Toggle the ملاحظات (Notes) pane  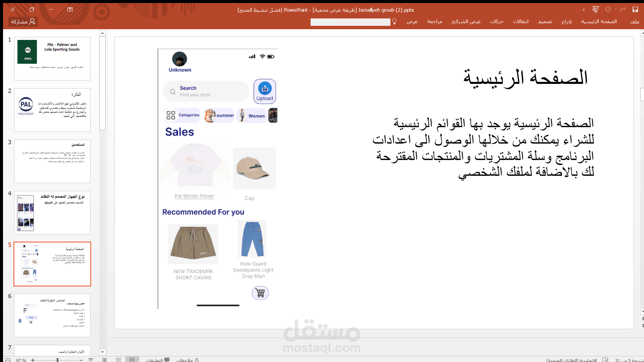point(187,360)
